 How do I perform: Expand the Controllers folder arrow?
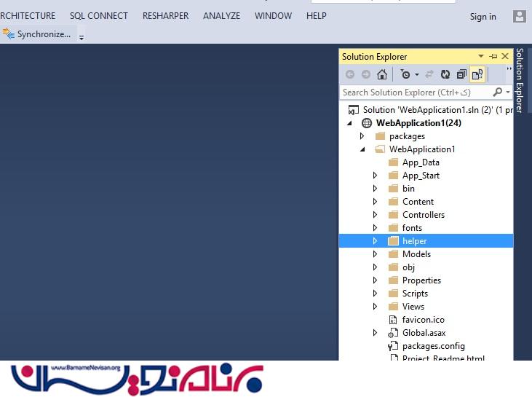pos(375,215)
